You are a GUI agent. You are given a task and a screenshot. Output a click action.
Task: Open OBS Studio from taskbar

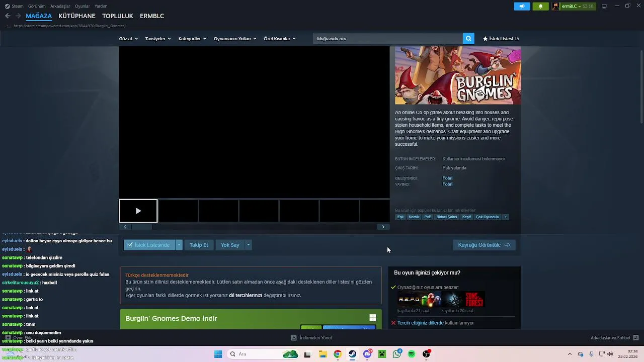coord(427,354)
